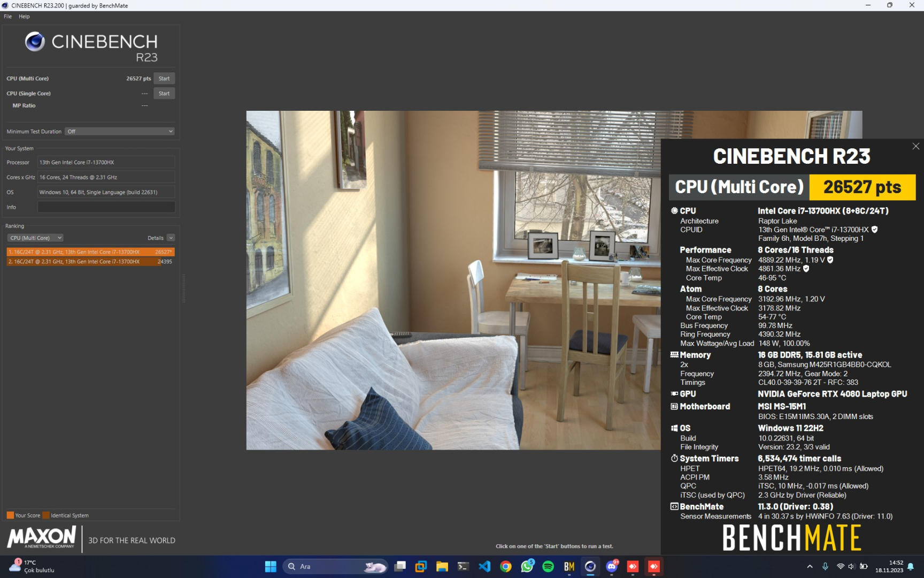Screen dimensions: 924x578
Task: Open File Explorer from the taskbar
Action: coord(442,566)
